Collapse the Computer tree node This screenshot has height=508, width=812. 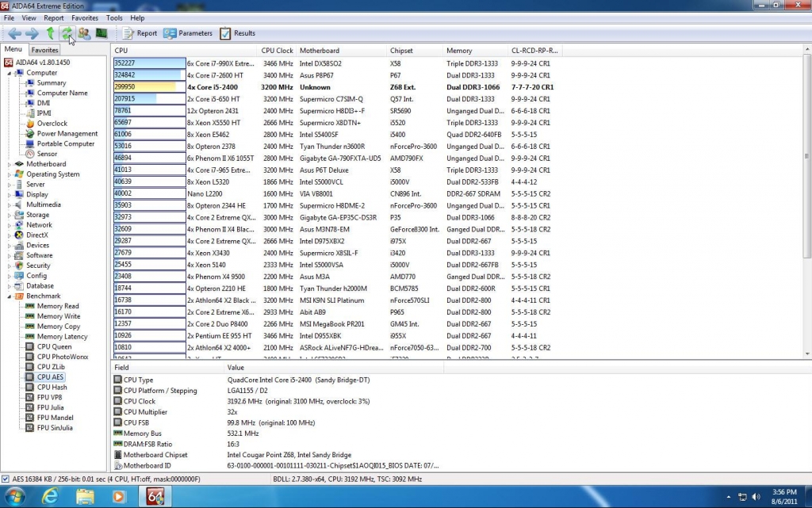(x=10, y=73)
